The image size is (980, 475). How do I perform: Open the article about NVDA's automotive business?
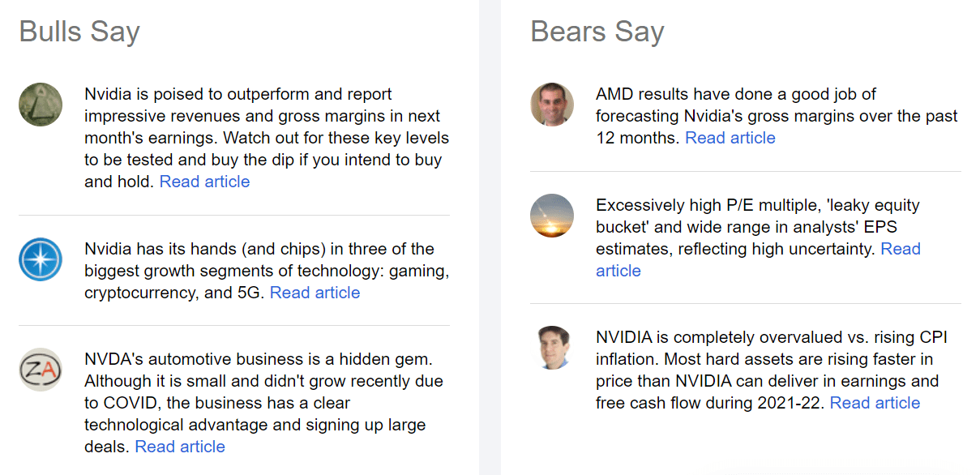click(180, 446)
